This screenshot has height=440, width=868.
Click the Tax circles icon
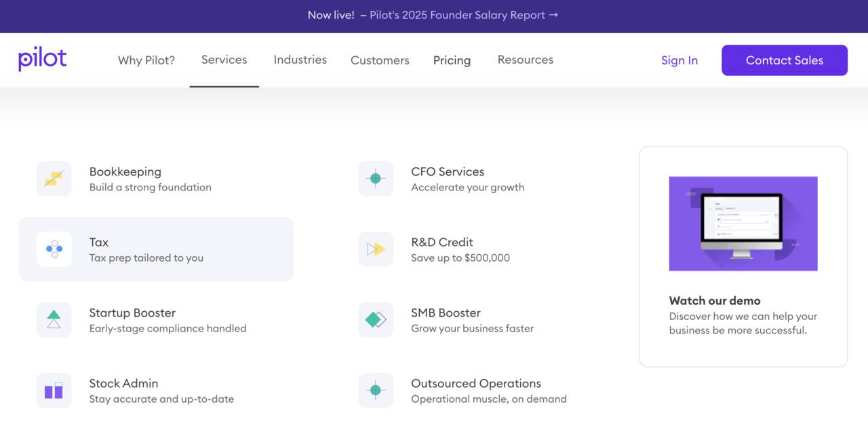pos(54,249)
